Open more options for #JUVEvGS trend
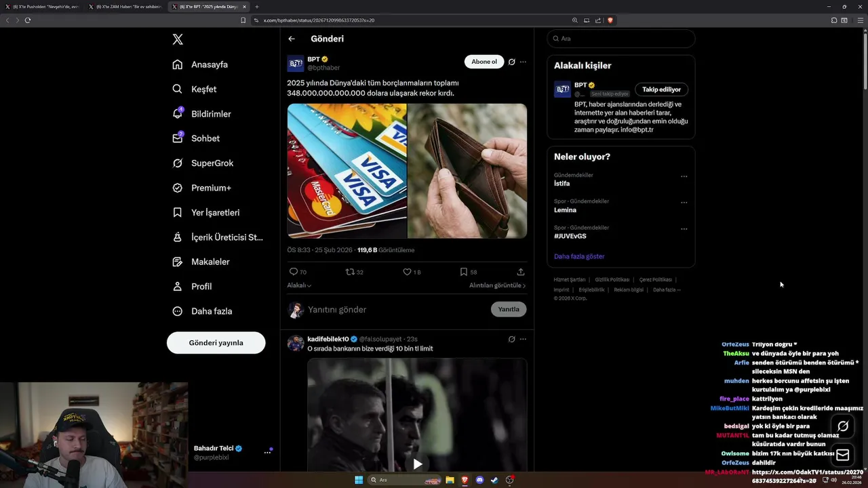This screenshot has width=868, height=488. (x=684, y=229)
